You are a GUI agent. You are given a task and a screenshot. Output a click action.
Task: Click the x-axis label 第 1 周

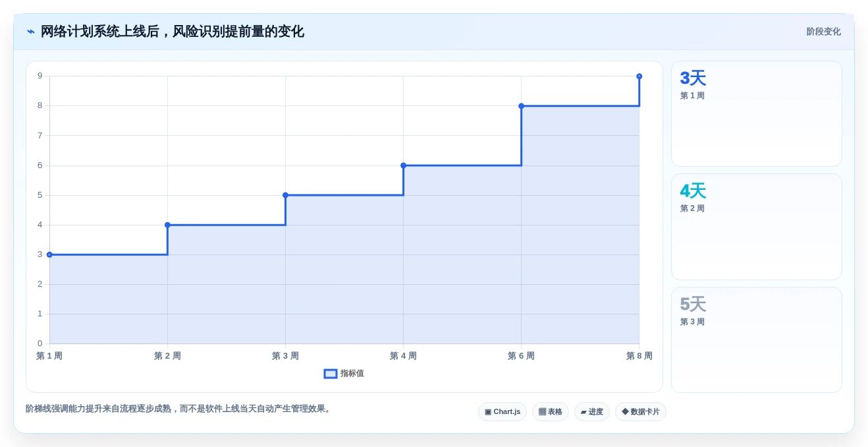click(x=49, y=356)
